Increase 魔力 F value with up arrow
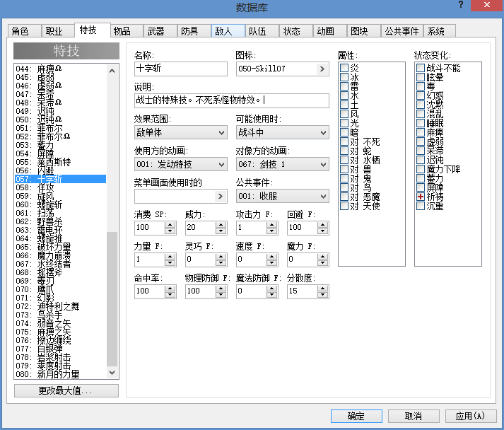Viewport: 504px width, 430px height. point(323,256)
